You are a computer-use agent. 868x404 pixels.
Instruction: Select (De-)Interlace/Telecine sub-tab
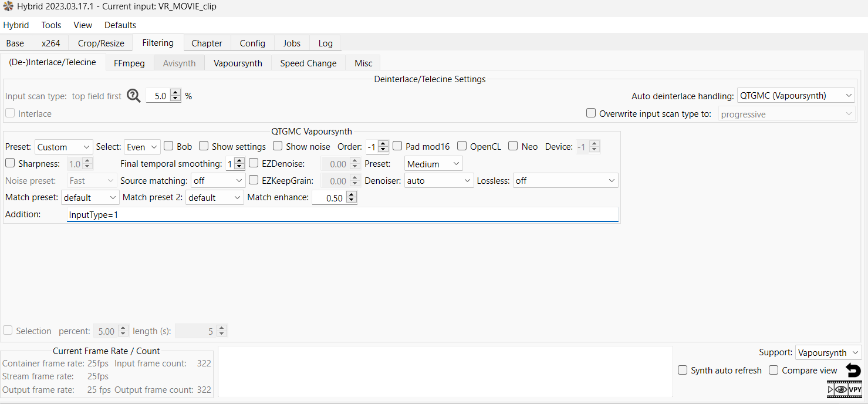tap(52, 62)
